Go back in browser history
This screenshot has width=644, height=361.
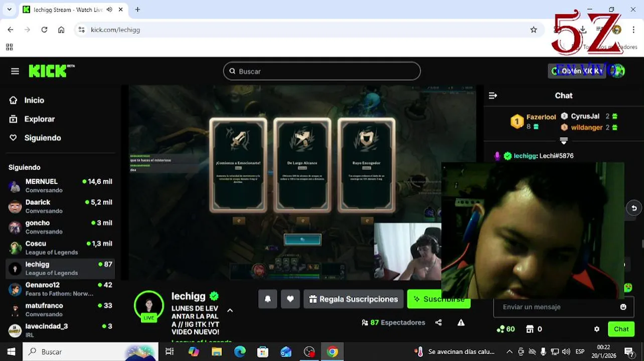coord(11,30)
